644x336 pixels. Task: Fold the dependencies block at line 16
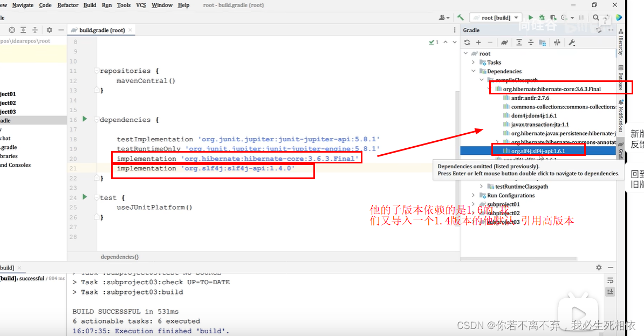tap(97, 120)
